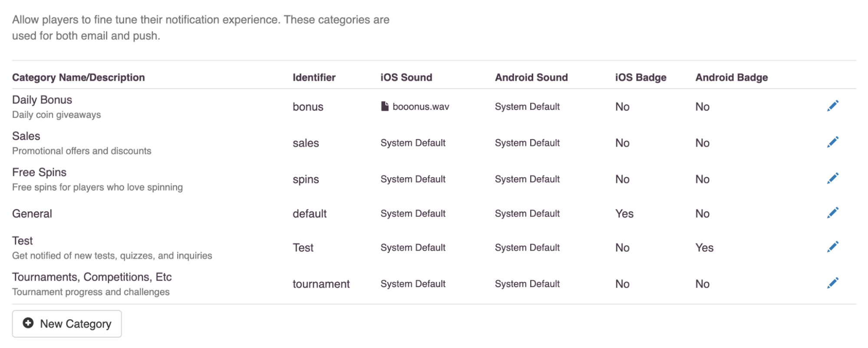
Task: Click the iOS Sound column header
Action: (x=406, y=77)
